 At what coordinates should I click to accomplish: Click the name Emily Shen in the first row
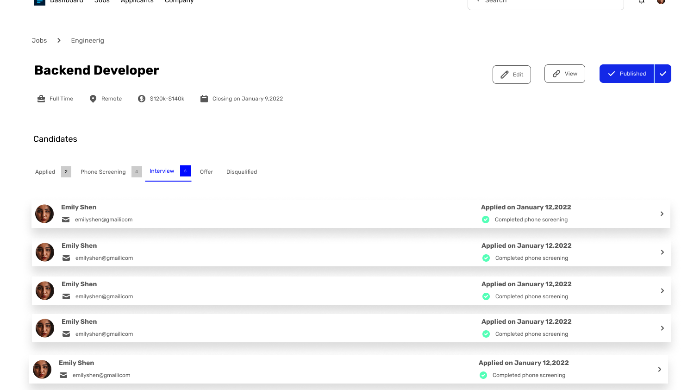[x=79, y=207]
